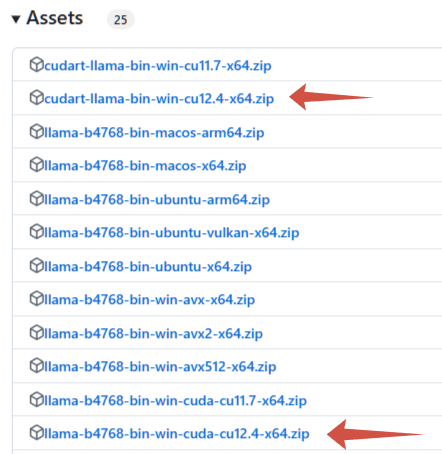Download llama-b4768-bin-win-avx-x64.zip
The image size is (442, 454).
(150, 300)
